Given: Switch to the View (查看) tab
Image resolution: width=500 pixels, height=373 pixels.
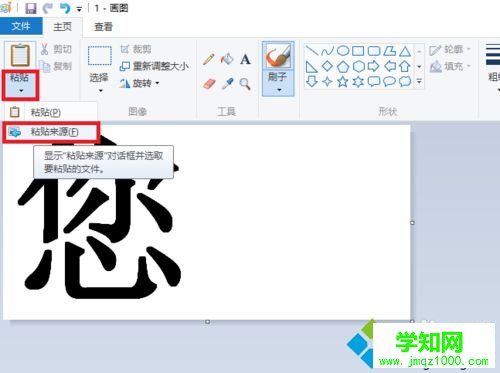Looking at the screenshot, I should [103, 26].
